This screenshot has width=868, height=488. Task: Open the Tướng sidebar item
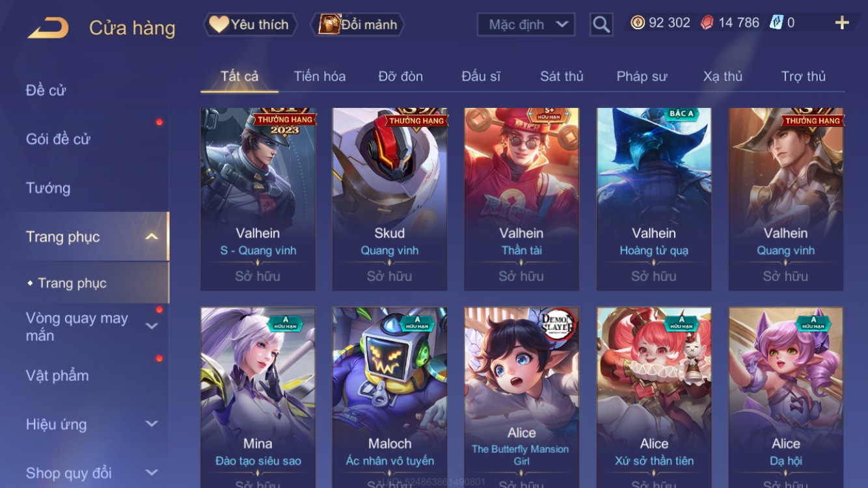(x=48, y=188)
